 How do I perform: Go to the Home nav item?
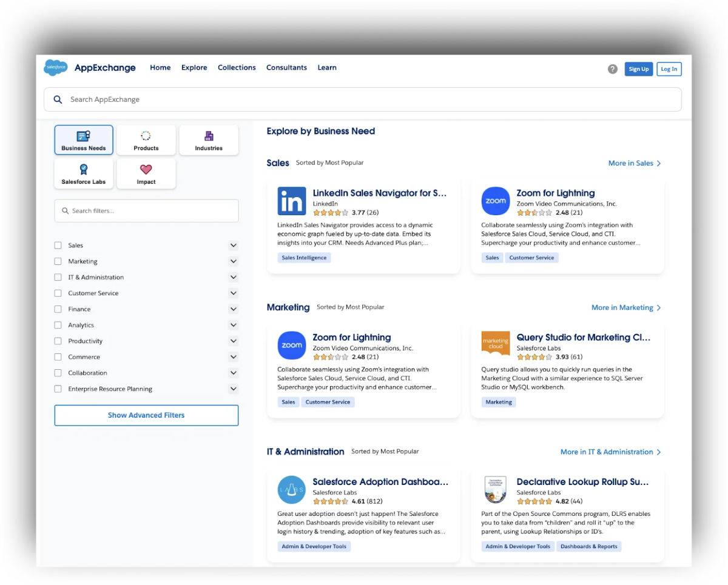(x=160, y=68)
